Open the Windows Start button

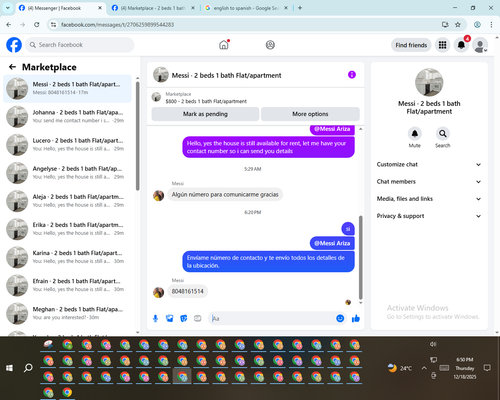point(9,368)
